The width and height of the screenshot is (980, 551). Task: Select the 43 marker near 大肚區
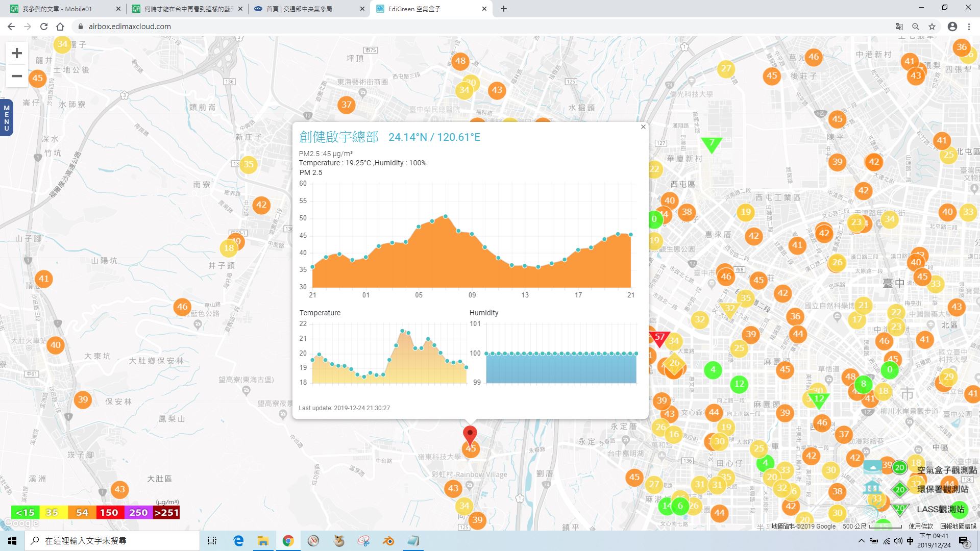[x=119, y=489]
